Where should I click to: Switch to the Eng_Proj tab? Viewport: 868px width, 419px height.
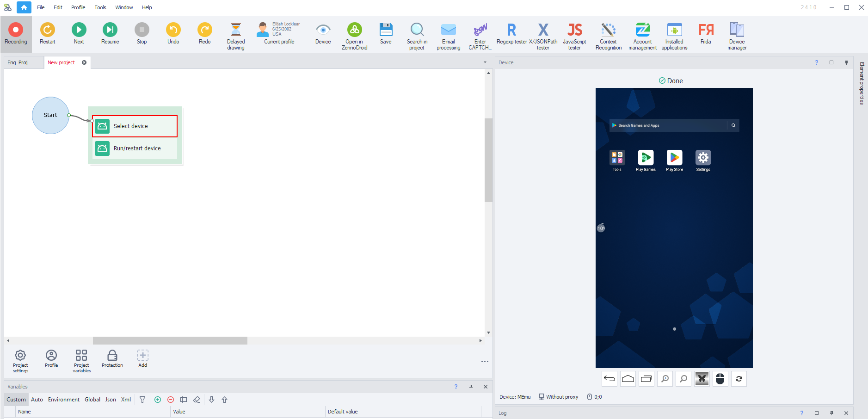tap(18, 62)
